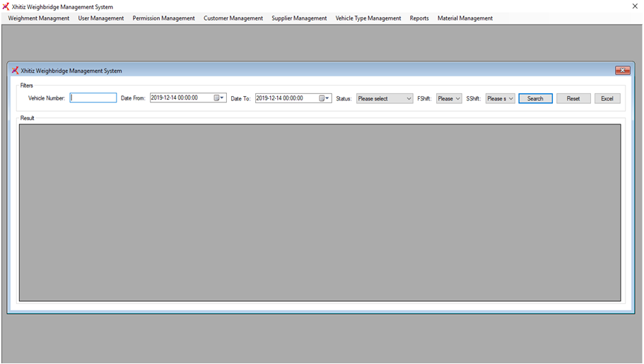The image size is (644, 364).
Task: Expand the FShift dropdown
Action: coord(449,99)
